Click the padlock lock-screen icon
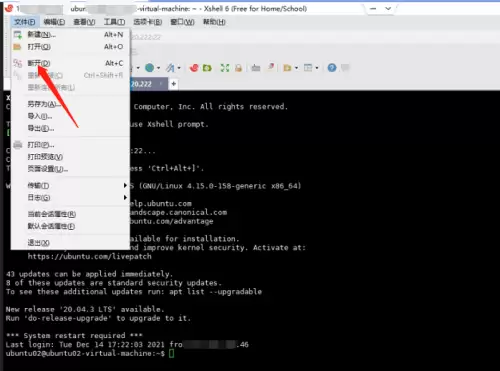Viewport: 500px width, 371px height. pyautogui.click(x=238, y=68)
